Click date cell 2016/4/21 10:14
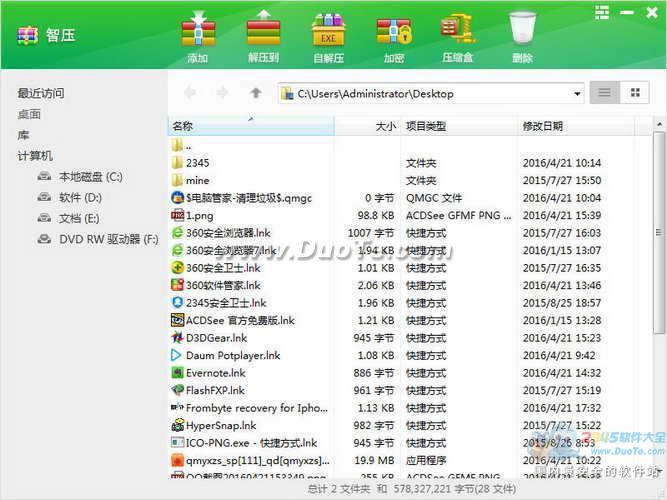667x500 pixels. pos(562,163)
